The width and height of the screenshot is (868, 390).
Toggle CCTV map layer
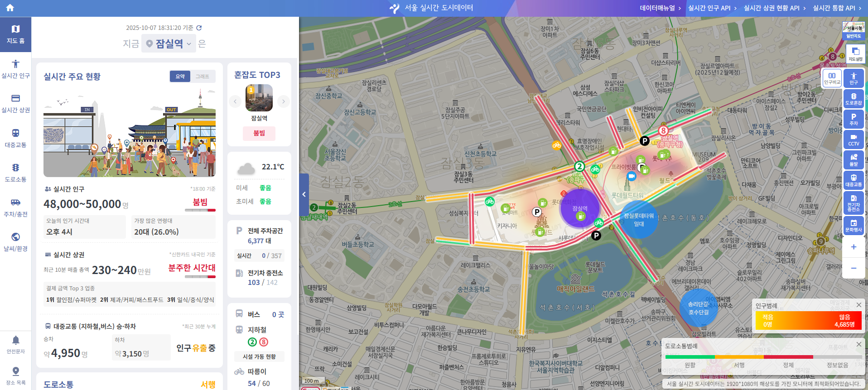click(854, 139)
